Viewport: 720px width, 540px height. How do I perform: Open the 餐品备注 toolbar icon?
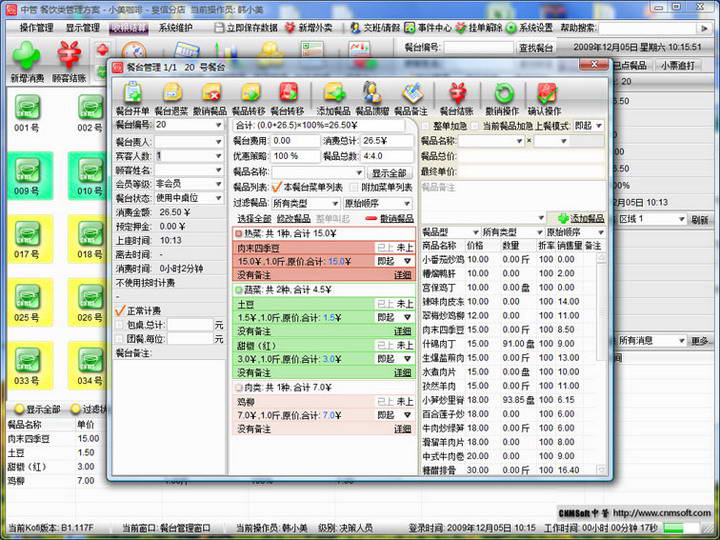[x=411, y=95]
